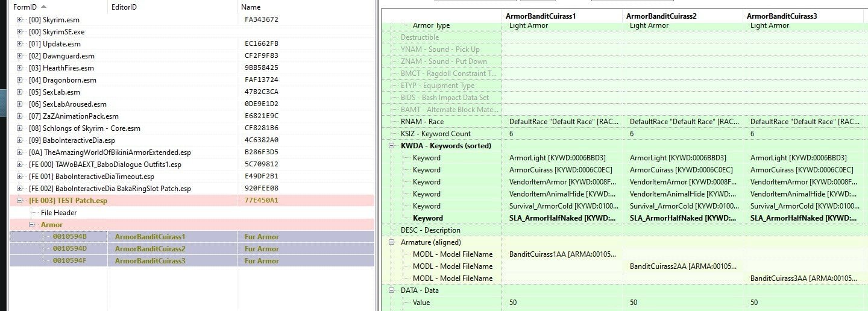Select the ArmorBanditCuirass2 column header
Viewport: 868px width, 311px height.
pyautogui.click(x=682, y=16)
